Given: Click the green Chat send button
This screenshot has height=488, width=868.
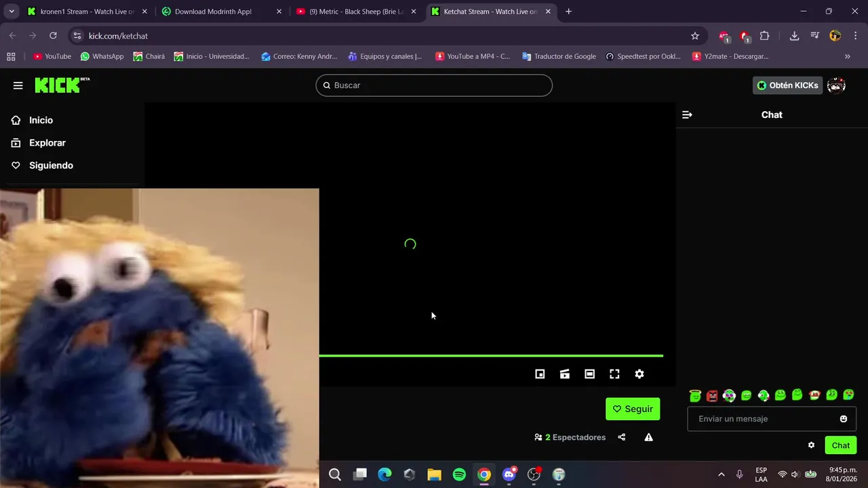Looking at the screenshot, I should [841, 445].
